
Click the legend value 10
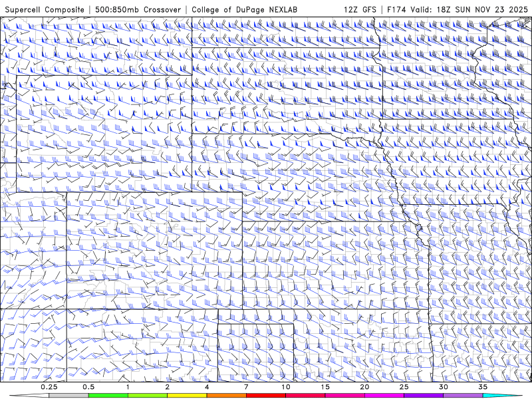click(286, 387)
